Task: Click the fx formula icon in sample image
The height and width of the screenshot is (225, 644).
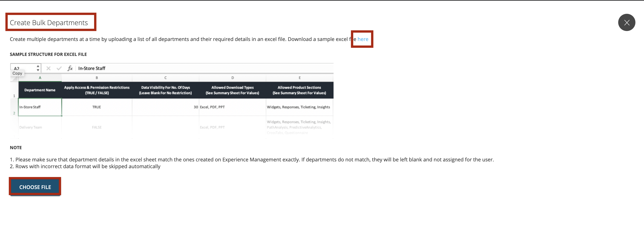Action: [x=70, y=68]
